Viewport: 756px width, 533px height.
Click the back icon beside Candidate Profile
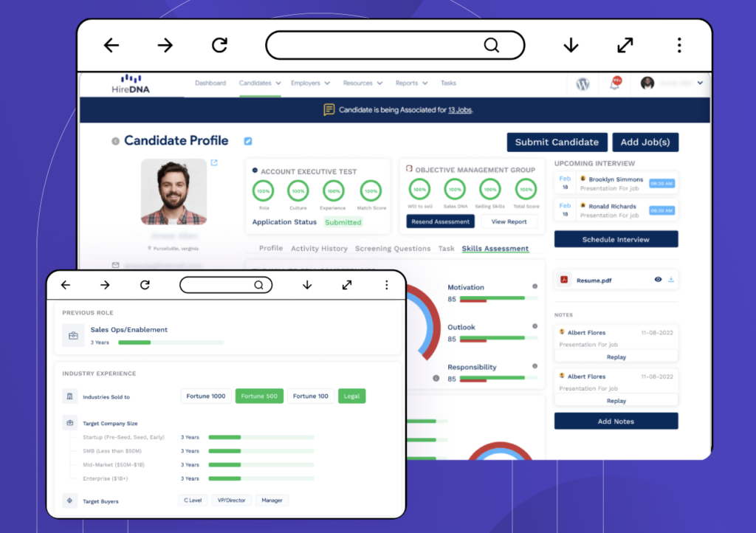point(115,141)
